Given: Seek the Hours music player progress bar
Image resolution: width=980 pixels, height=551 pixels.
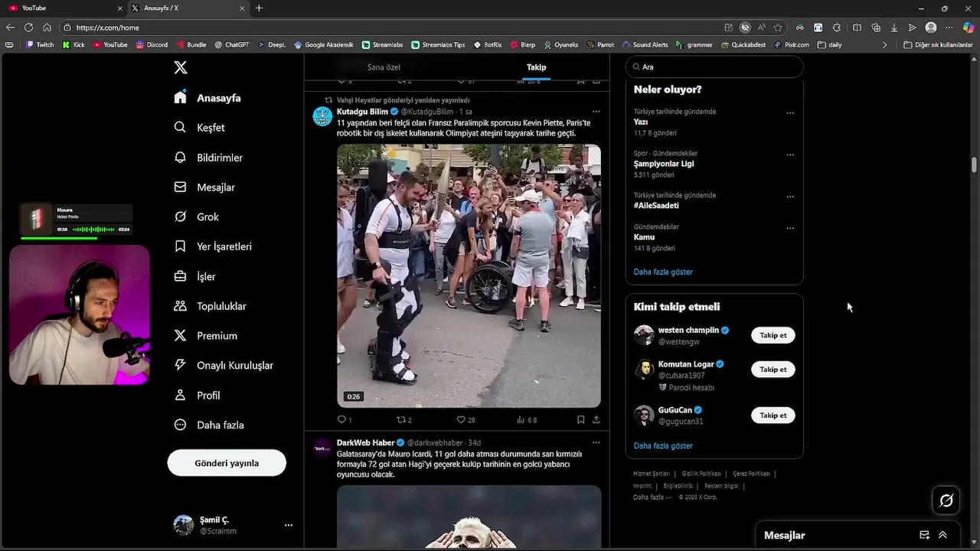Looking at the screenshot, I should pyautogui.click(x=77, y=238).
